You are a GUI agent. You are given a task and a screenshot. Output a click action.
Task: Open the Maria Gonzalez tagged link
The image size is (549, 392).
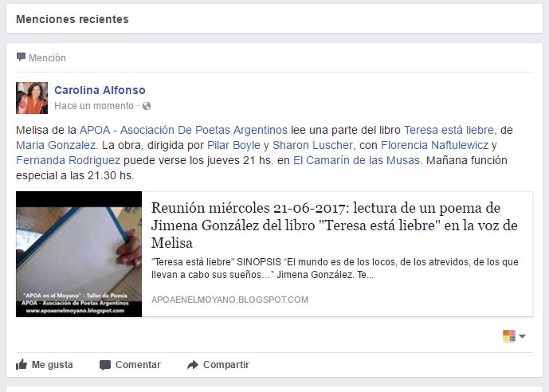[56, 145]
